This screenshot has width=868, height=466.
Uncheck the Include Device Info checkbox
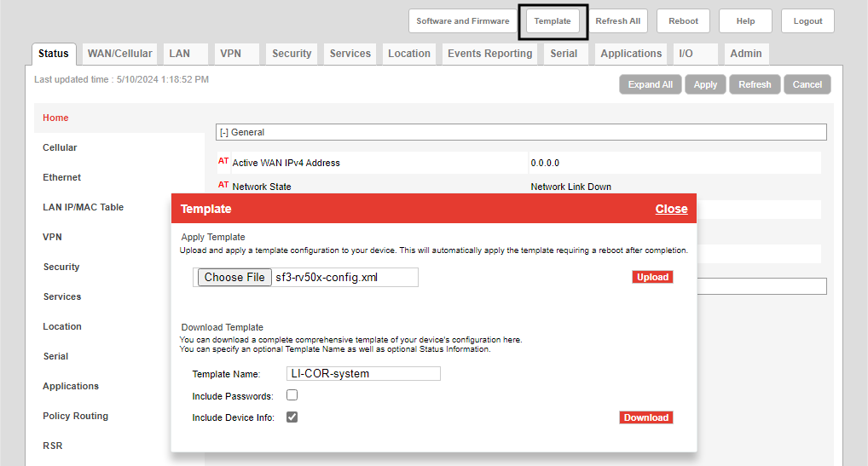(x=292, y=417)
